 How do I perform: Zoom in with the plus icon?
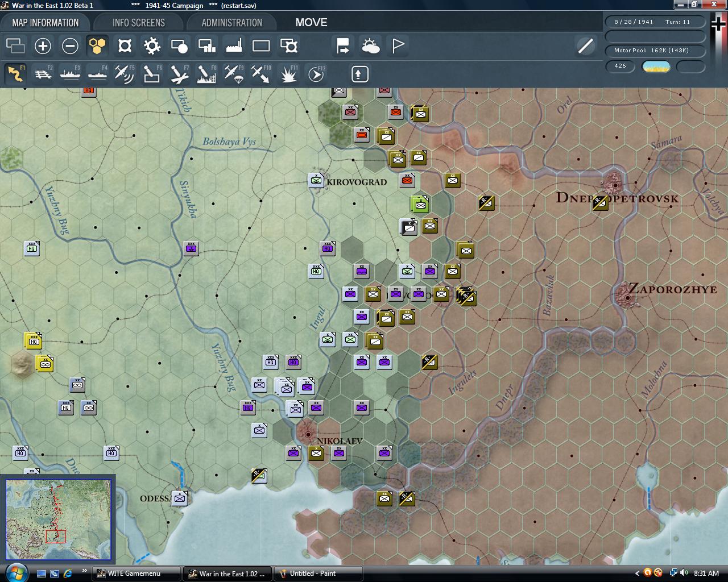point(43,45)
